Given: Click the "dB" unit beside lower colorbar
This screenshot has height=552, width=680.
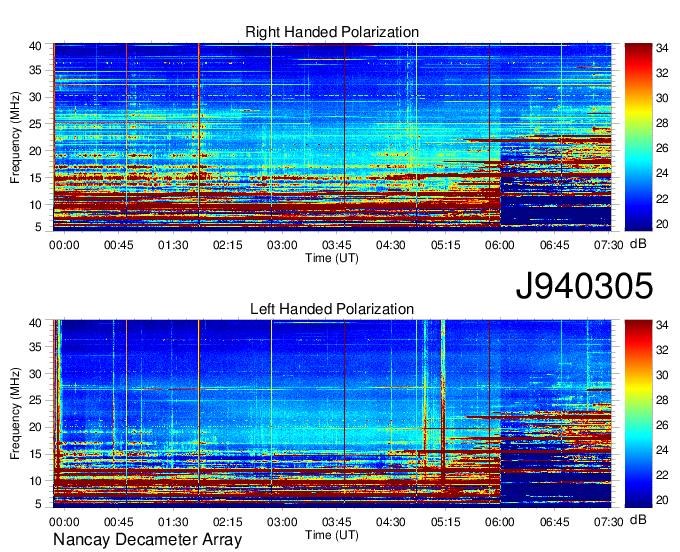Looking at the screenshot, I should tap(638, 519).
